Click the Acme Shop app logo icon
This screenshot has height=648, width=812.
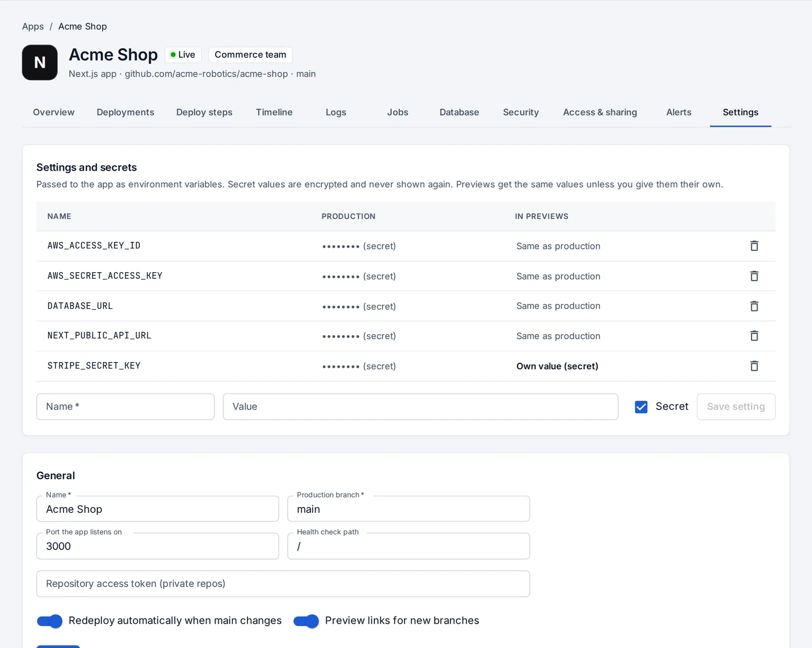pos(40,62)
